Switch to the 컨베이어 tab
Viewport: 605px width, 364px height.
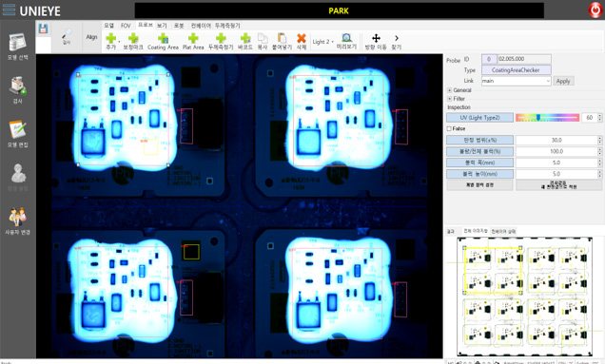tap(201, 26)
